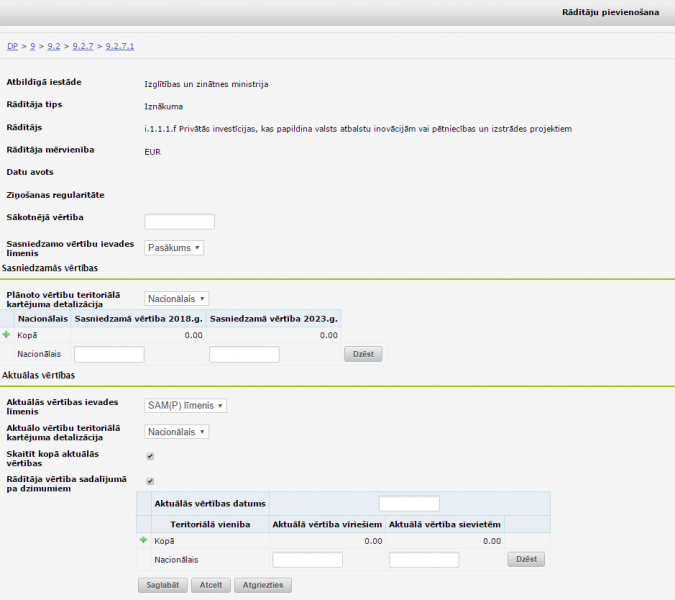Click the Sasniedzamā vērtība 2023.g. input
This screenshot has width=675, height=600.
tap(244, 354)
